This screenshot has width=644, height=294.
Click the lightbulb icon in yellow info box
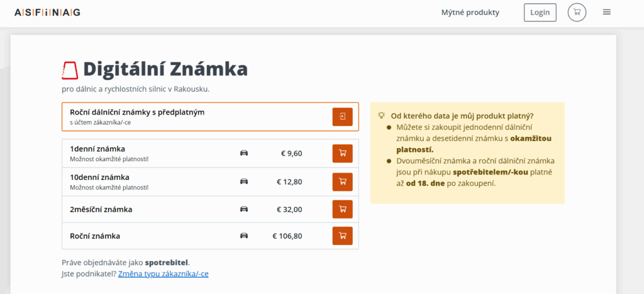(x=382, y=116)
